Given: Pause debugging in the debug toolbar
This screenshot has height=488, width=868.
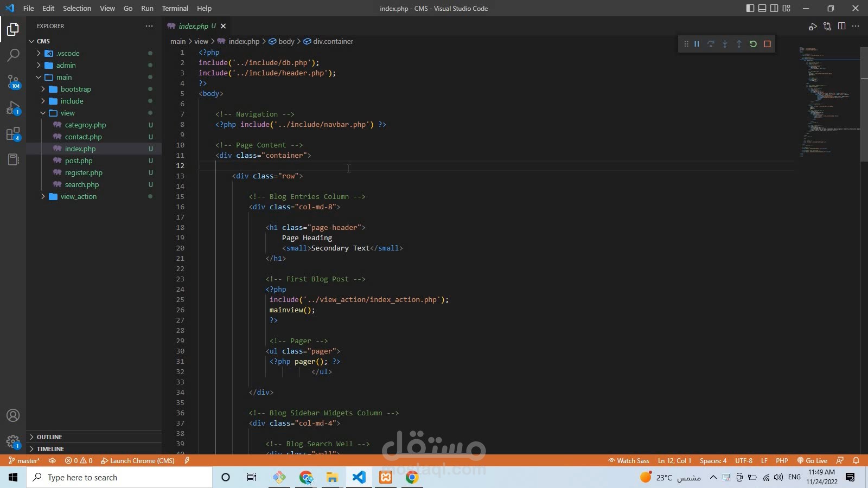Looking at the screenshot, I should pos(697,44).
